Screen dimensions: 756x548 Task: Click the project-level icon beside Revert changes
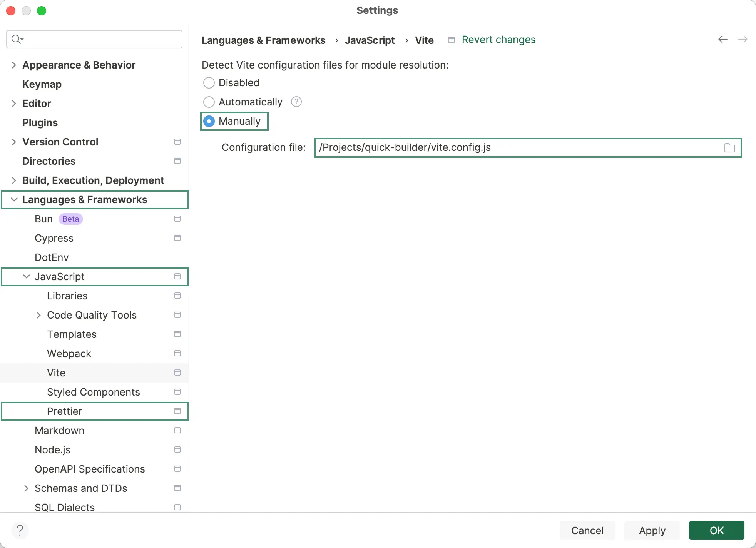click(452, 40)
